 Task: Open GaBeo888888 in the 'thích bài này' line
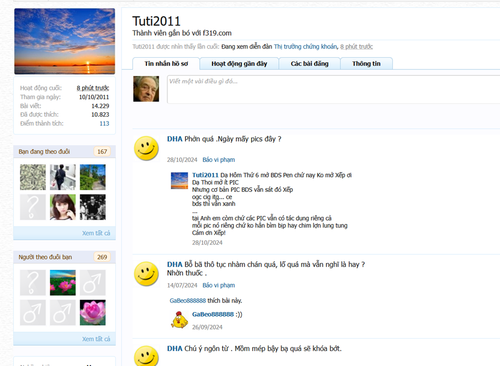[188, 301]
